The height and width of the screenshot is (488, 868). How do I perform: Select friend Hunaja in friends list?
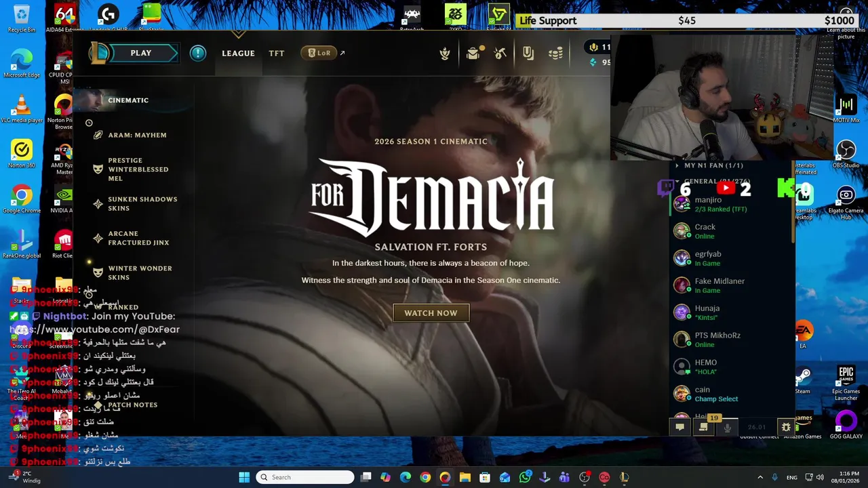[x=731, y=312]
